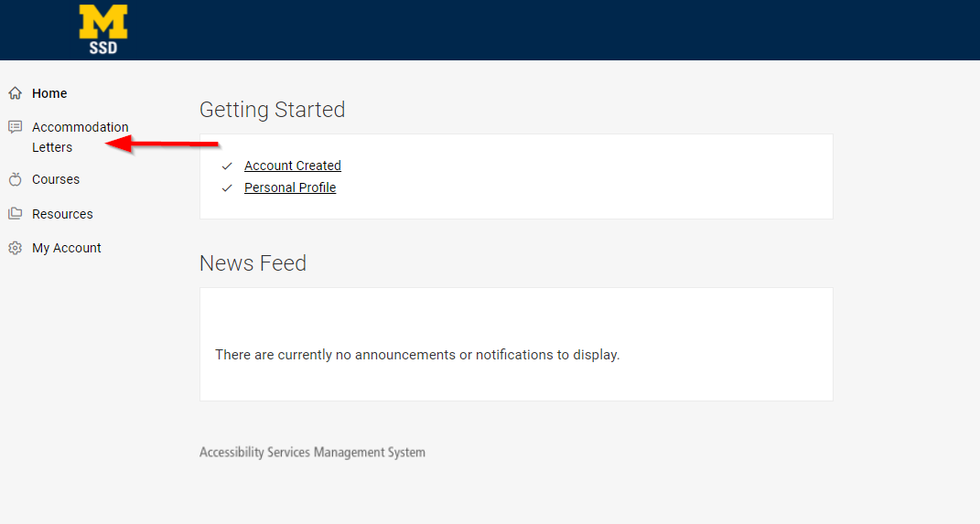Image resolution: width=980 pixels, height=524 pixels.
Task: Go to Home in the sidebar
Action: tap(49, 93)
